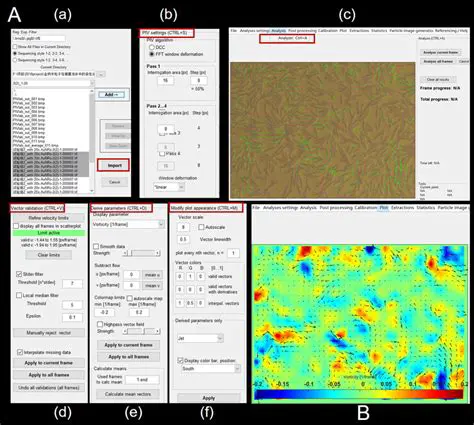Click the 'Analyze! Ctrl+A' menu entry
The image size is (474, 425).
tap(292, 38)
